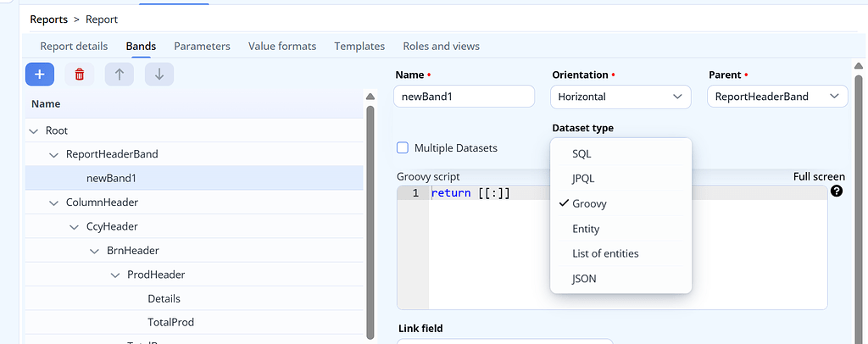Select ProdHeader row label
Screen dimensions: 868x344
tap(156, 275)
